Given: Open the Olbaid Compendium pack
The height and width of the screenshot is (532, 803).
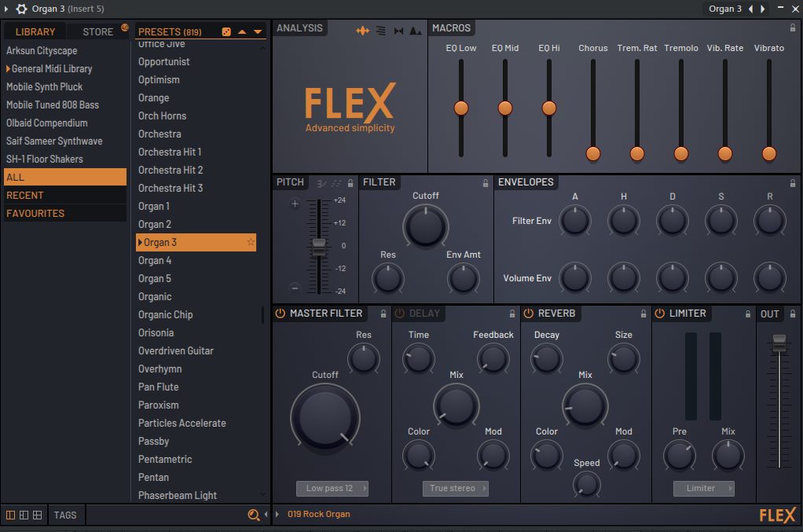Looking at the screenshot, I should [46, 123].
